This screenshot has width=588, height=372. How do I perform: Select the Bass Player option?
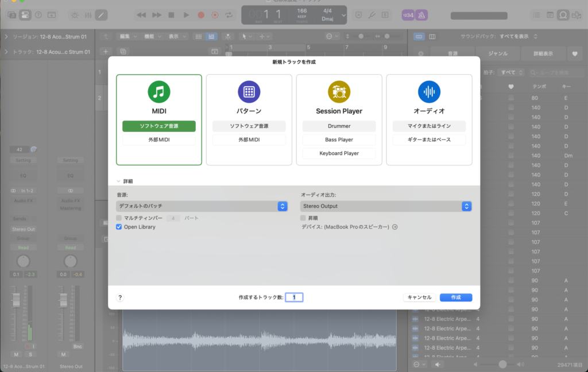pyautogui.click(x=339, y=139)
